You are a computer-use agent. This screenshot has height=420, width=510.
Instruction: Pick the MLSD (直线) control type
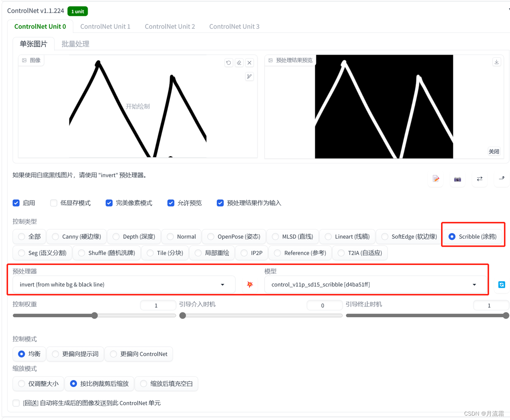(292, 236)
